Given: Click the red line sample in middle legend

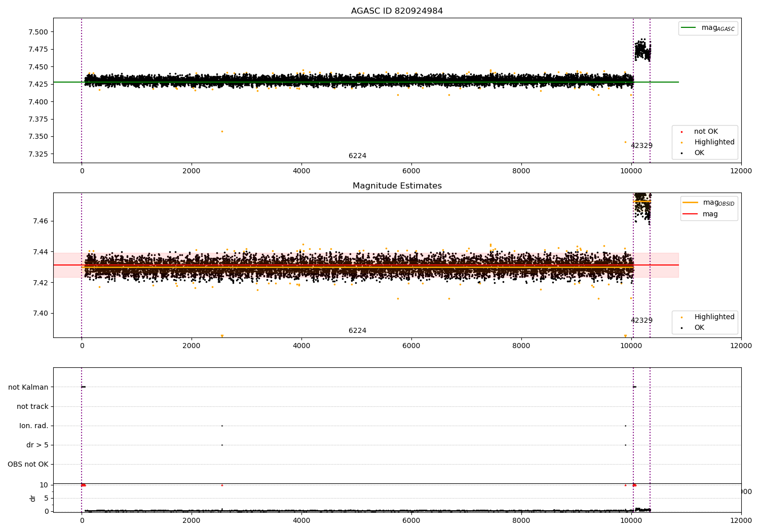Looking at the screenshot, I should pos(690,214).
